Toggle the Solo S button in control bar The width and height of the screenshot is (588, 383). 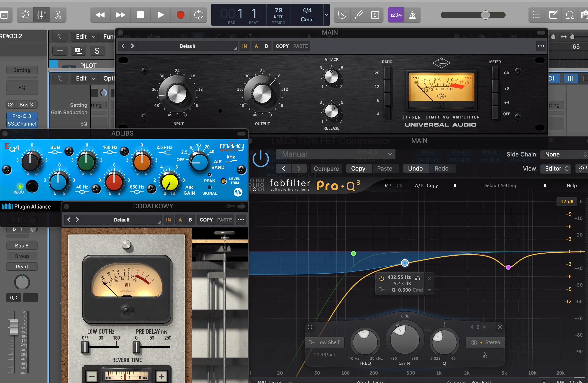click(x=375, y=15)
